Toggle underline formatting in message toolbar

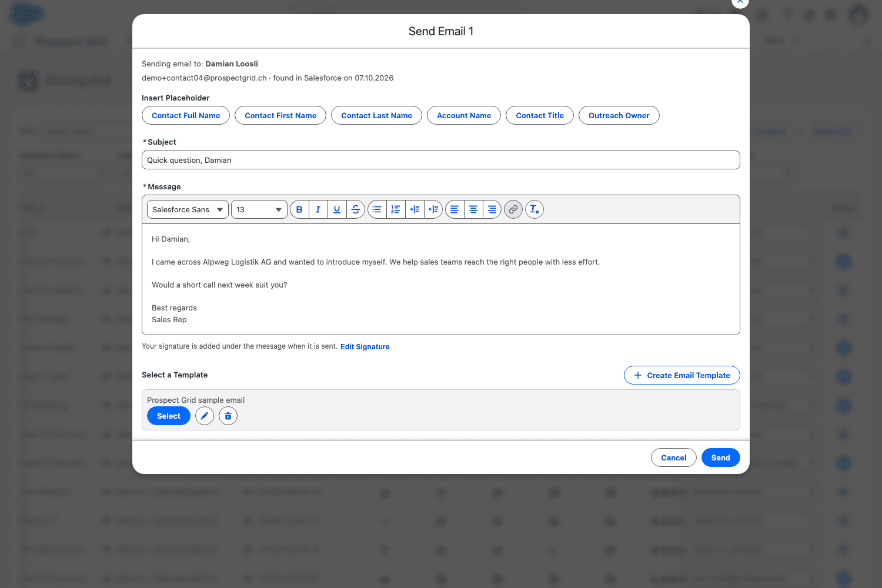pyautogui.click(x=337, y=209)
